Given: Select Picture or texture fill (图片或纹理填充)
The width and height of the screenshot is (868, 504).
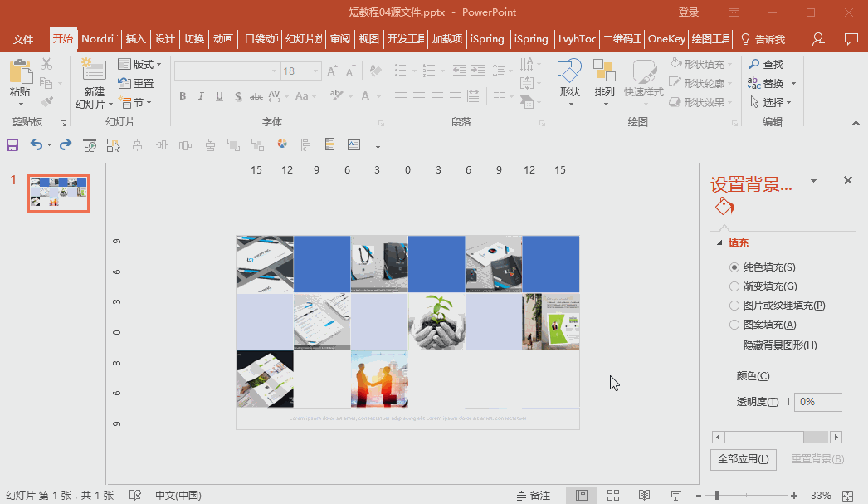Looking at the screenshot, I should pyautogui.click(x=778, y=306).
